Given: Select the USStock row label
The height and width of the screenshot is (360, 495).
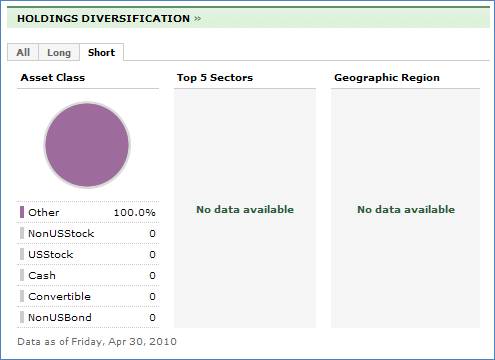Looking at the screenshot, I should [51, 254].
